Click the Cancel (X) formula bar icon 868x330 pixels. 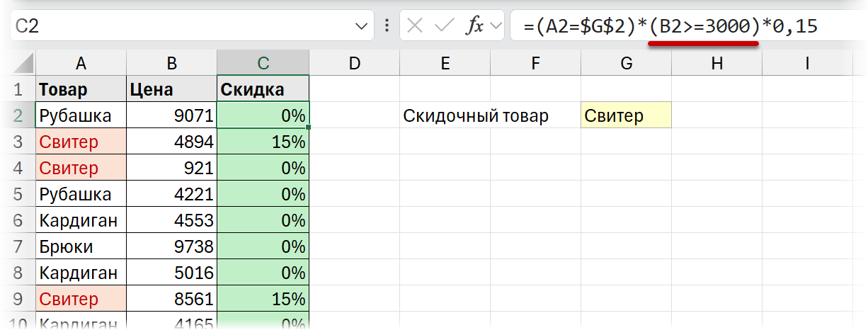[416, 27]
